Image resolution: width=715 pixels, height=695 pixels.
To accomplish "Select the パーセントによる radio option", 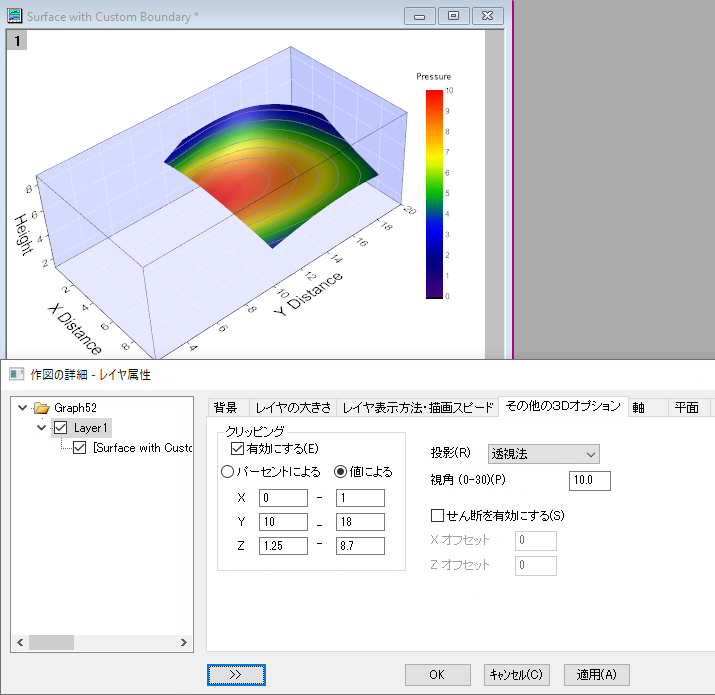I will click(x=227, y=471).
